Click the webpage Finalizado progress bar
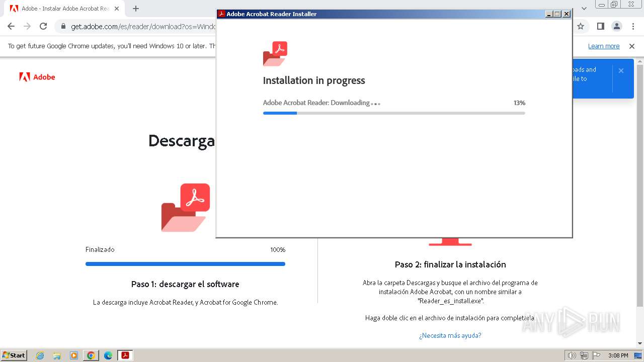This screenshot has height=362, width=644. [185, 264]
